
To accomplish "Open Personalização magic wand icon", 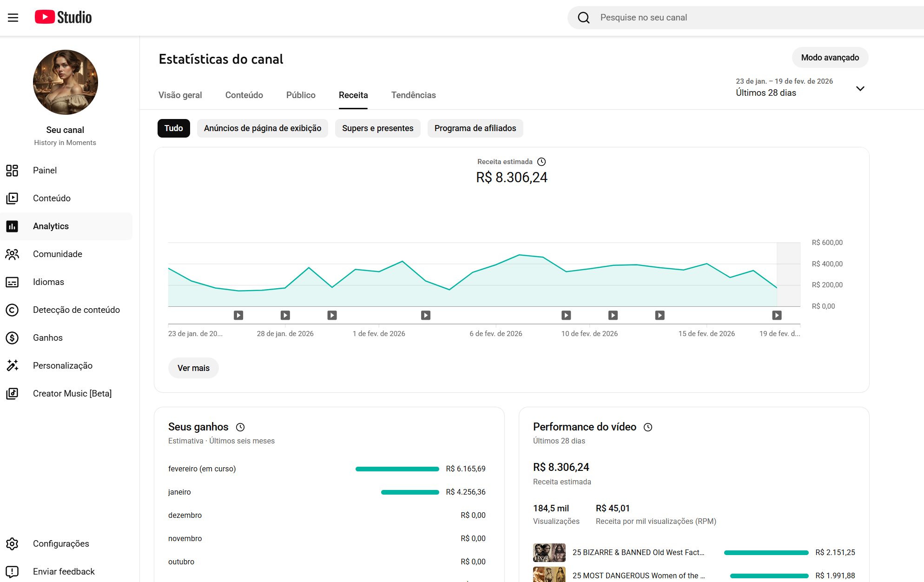I will click(12, 366).
